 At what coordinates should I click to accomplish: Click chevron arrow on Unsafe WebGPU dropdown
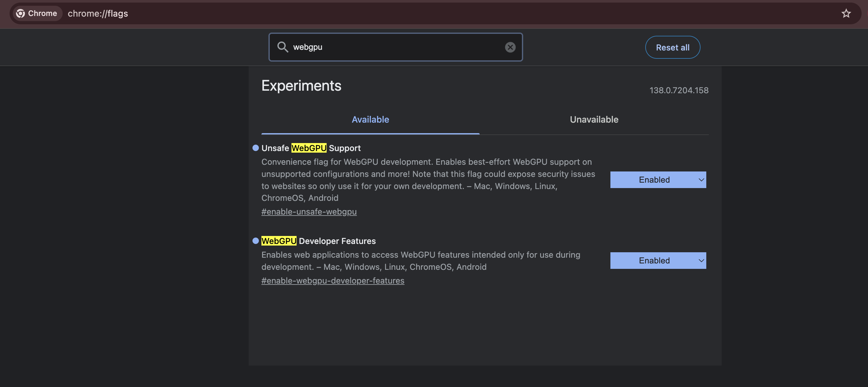(701, 180)
